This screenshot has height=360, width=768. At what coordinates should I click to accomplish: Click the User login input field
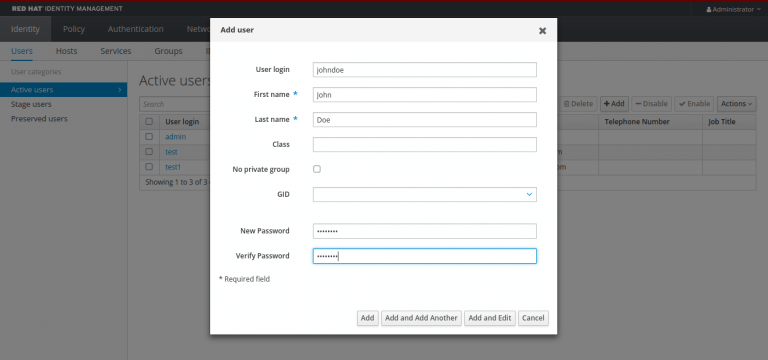click(425, 70)
